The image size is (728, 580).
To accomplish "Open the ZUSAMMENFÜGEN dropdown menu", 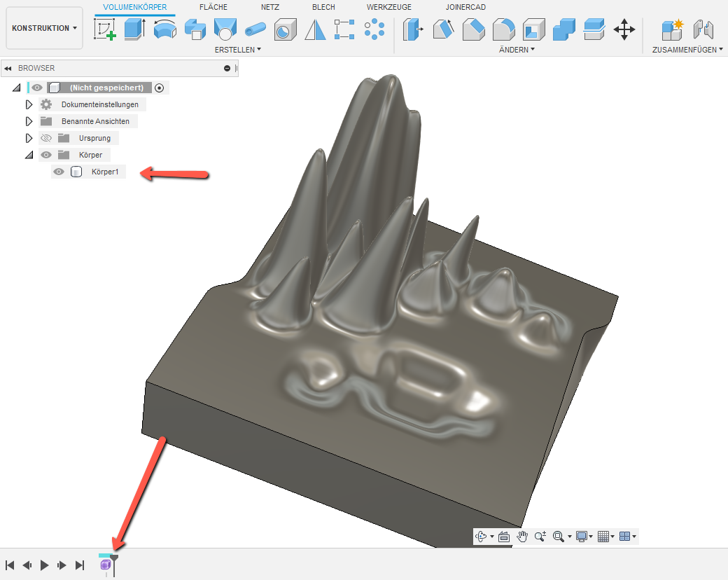I will (687, 50).
